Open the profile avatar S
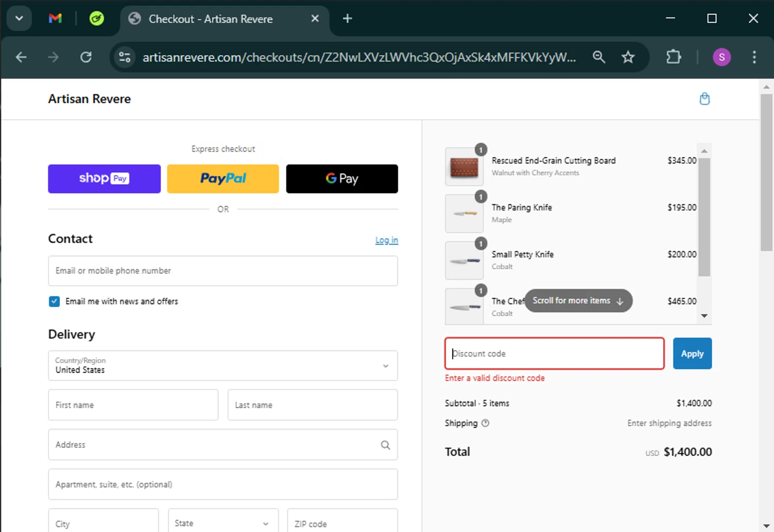The width and height of the screenshot is (774, 532). [x=721, y=57]
